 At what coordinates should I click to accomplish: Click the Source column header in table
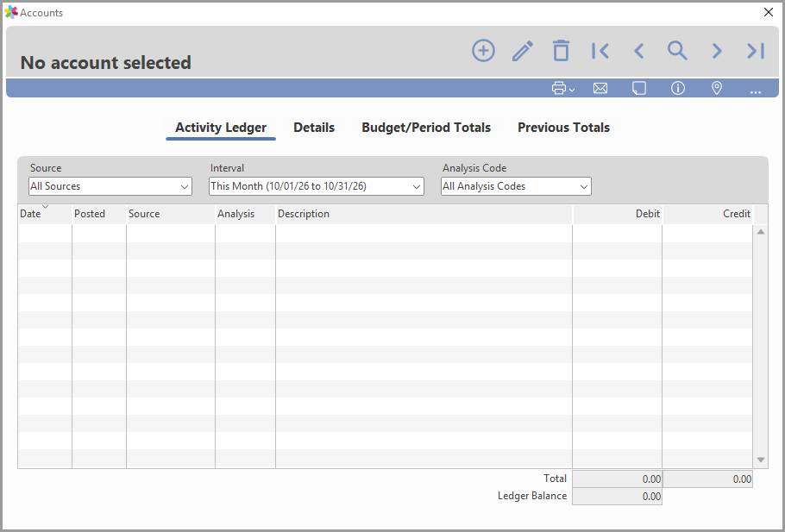pos(171,214)
